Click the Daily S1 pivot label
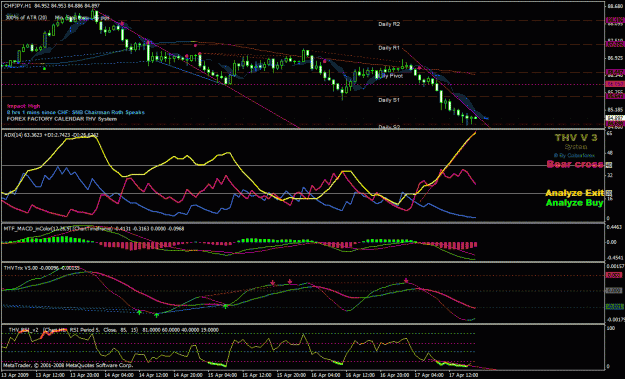 point(389,100)
